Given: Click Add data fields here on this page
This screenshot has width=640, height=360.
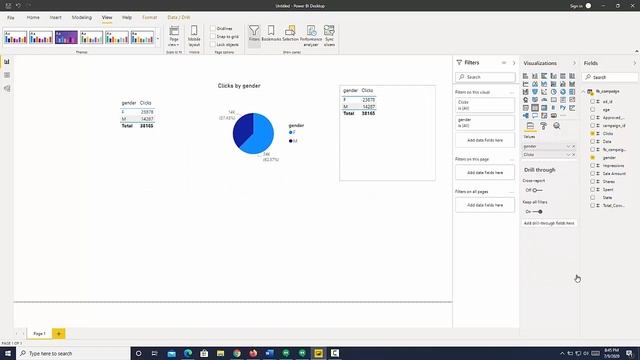Looking at the screenshot, I should point(485,173).
